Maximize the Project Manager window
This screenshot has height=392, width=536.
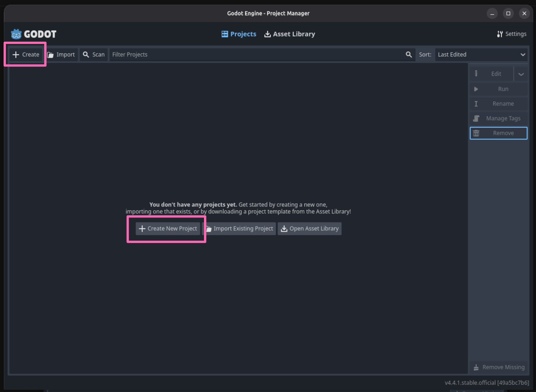coord(508,13)
